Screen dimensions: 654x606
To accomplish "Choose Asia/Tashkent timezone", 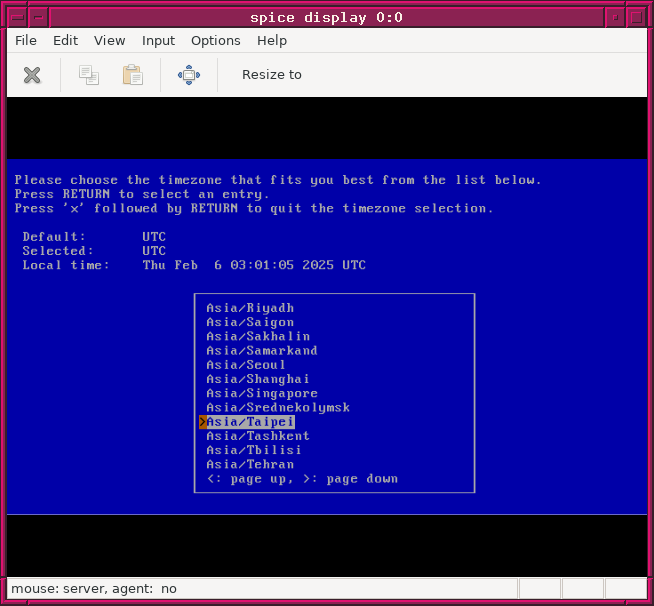I will (x=258, y=436).
